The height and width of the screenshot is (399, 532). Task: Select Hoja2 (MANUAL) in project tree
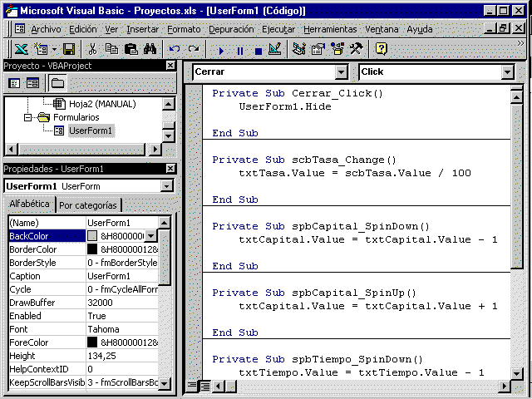coord(102,104)
